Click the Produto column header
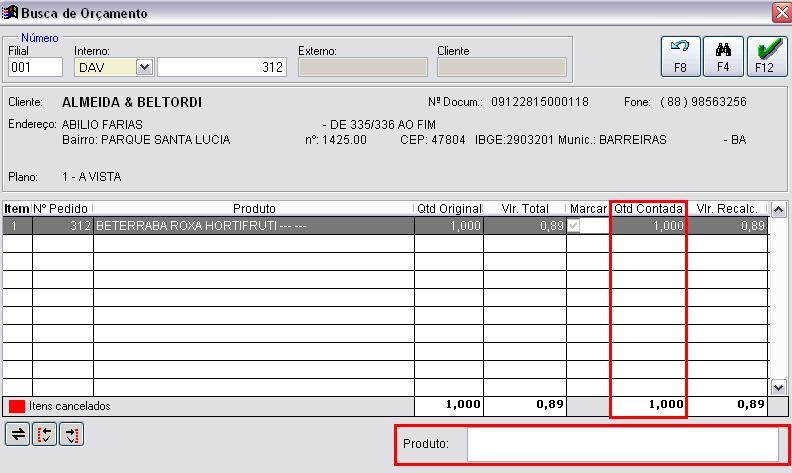The width and height of the screenshot is (792, 473). pyautogui.click(x=253, y=209)
